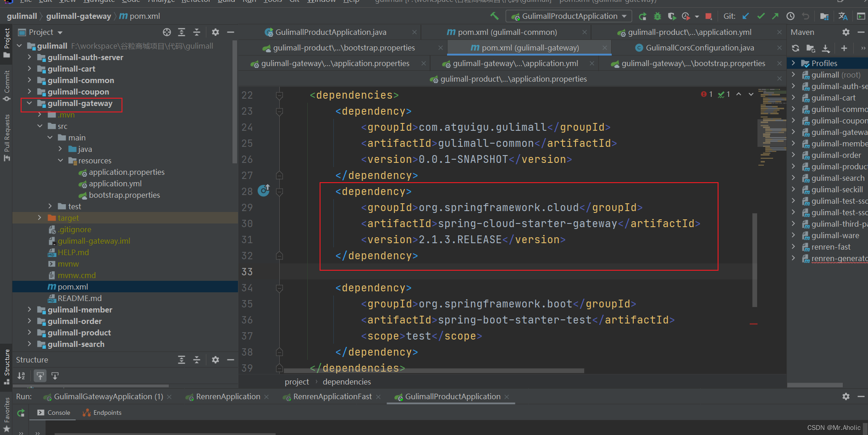Close the pom.xml (gulimall-gateway) tab
868x435 pixels.
[x=605, y=48]
